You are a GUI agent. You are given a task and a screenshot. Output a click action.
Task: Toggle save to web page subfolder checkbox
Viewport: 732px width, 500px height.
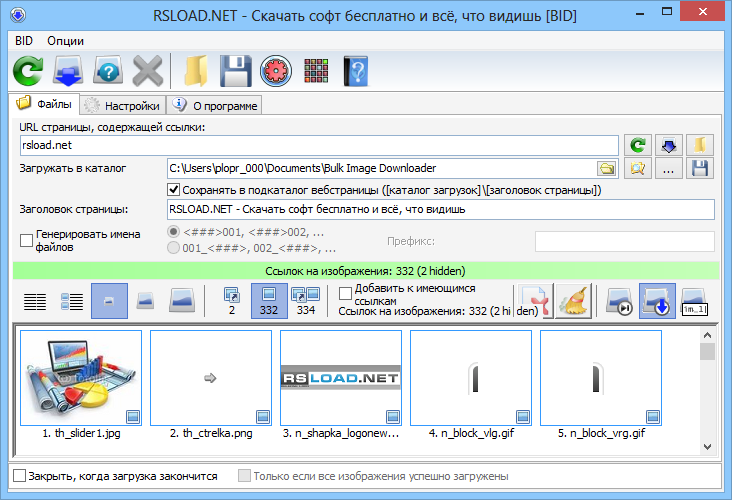click(174, 190)
